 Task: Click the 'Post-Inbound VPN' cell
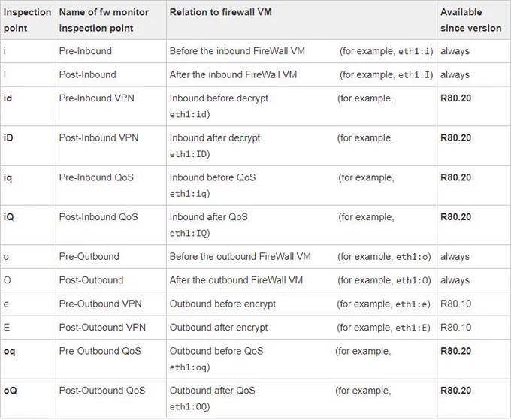(x=98, y=137)
